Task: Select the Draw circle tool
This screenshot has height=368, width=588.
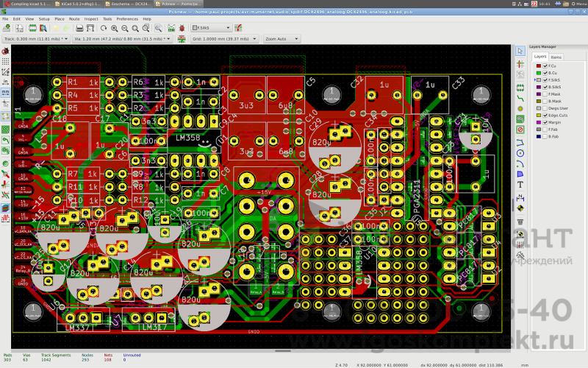Action: coord(520,153)
